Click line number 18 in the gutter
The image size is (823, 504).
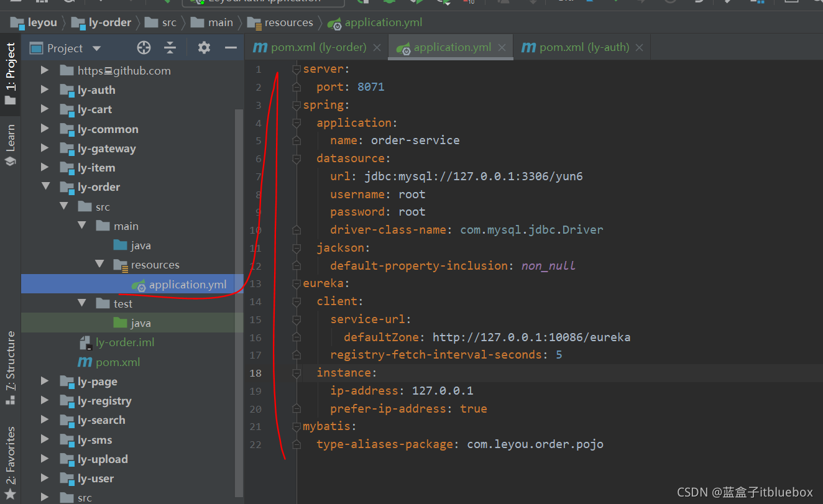click(x=255, y=373)
